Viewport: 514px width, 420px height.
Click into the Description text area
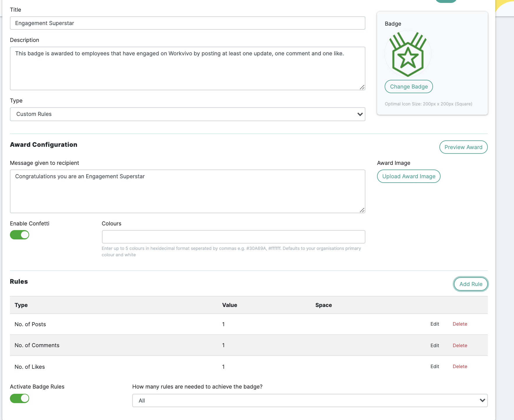click(188, 68)
